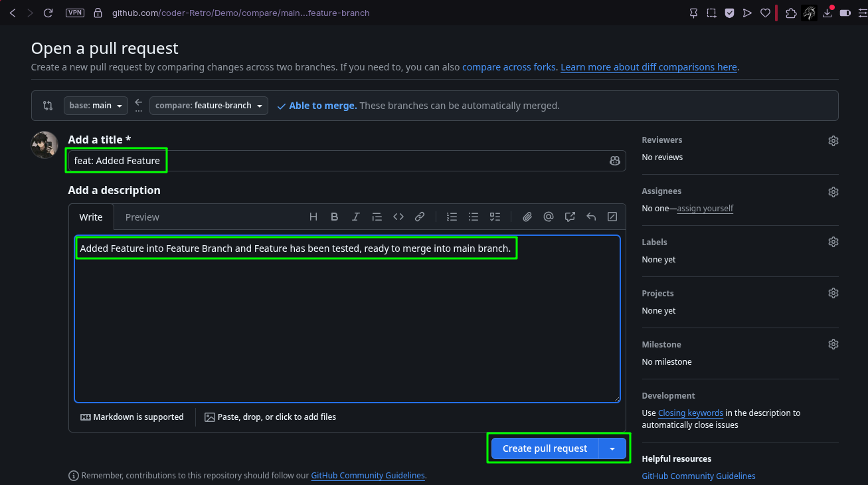Click into the description text area
The height and width of the screenshot is (485, 868).
(x=347, y=319)
